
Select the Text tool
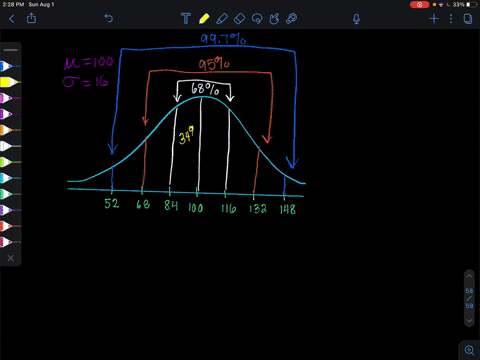pos(186,19)
